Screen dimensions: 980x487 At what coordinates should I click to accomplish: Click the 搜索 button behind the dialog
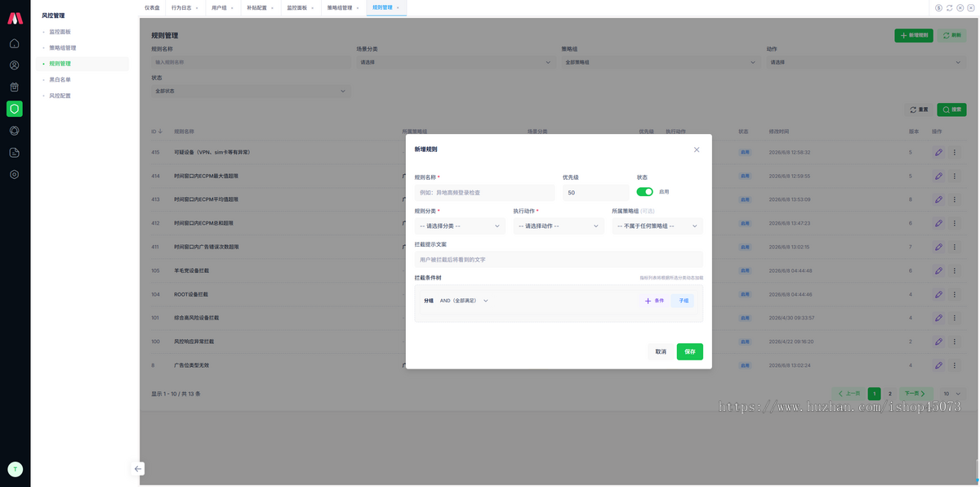coord(951,109)
